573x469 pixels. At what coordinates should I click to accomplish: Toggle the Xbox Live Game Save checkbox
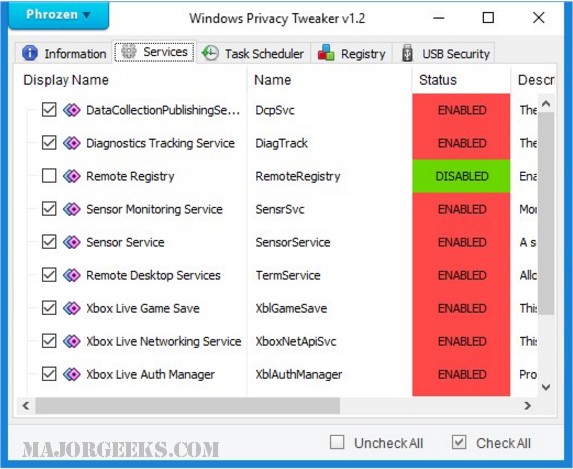pyautogui.click(x=49, y=308)
